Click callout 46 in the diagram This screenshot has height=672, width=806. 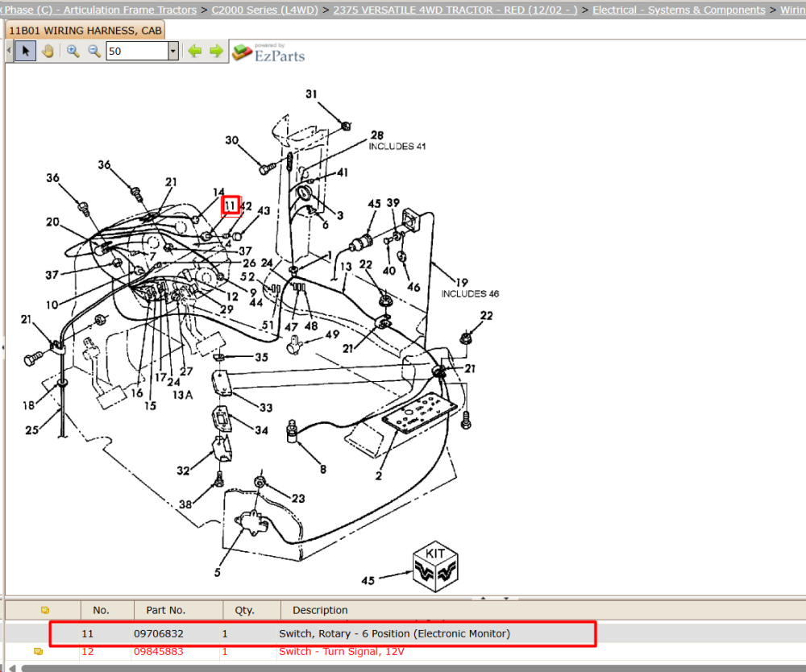pyautogui.click(x=413, y=287)
